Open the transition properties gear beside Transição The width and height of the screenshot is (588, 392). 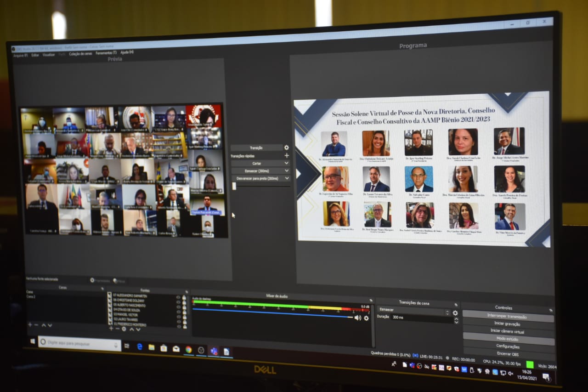click(x=287, y=148)
